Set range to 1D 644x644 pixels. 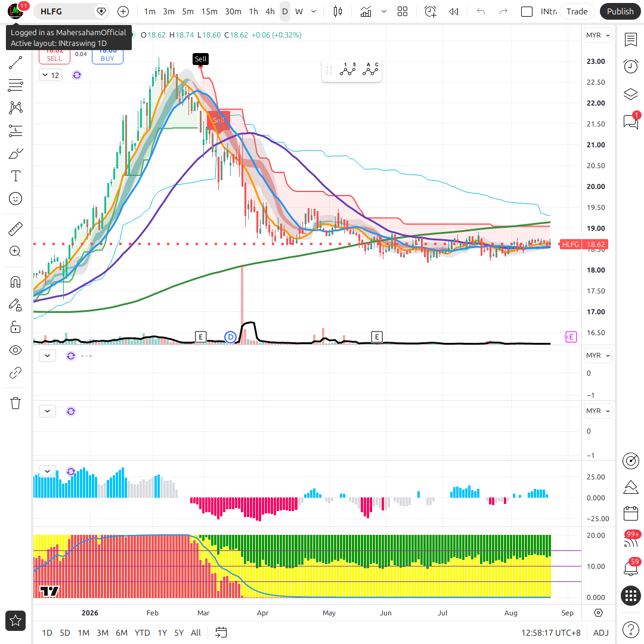tap(47, 633)
